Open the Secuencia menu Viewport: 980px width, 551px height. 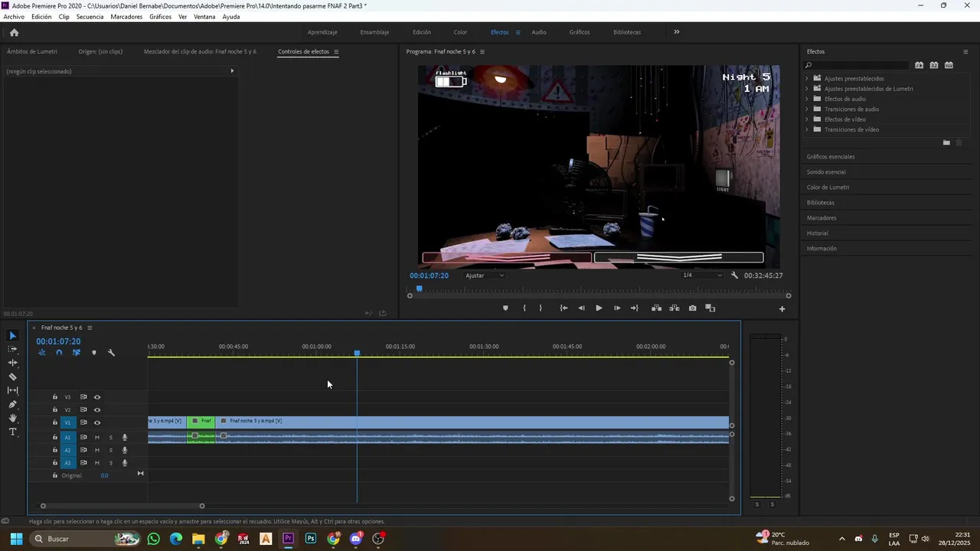pyautogui.click(x=90, y=17)
